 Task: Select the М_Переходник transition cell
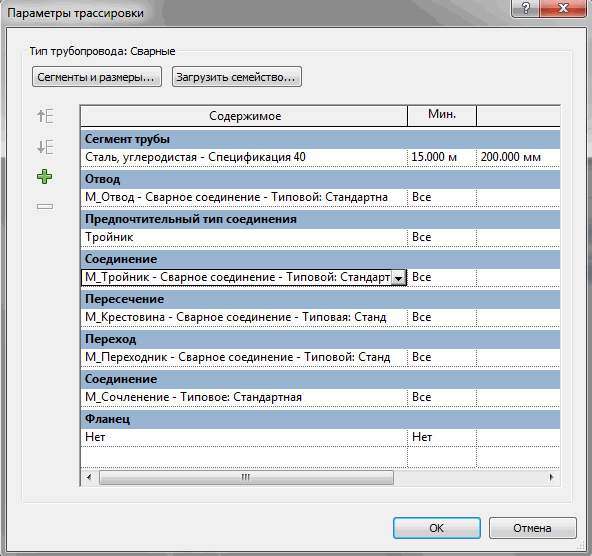point(244,357)
